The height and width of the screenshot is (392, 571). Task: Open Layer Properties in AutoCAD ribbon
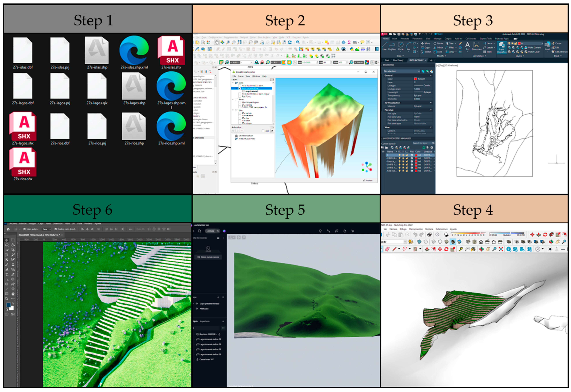click(501, 47)
